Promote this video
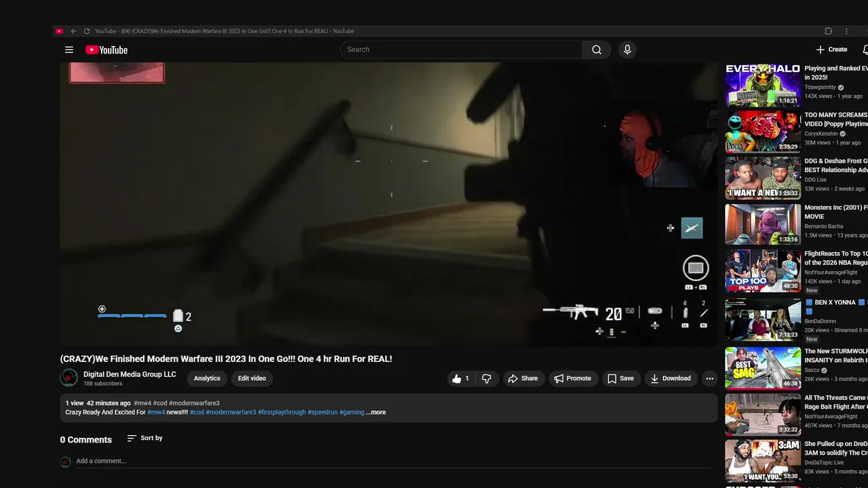Image resolution: width=868 pixels, height=488 pixels. click(x=572, y=379)
